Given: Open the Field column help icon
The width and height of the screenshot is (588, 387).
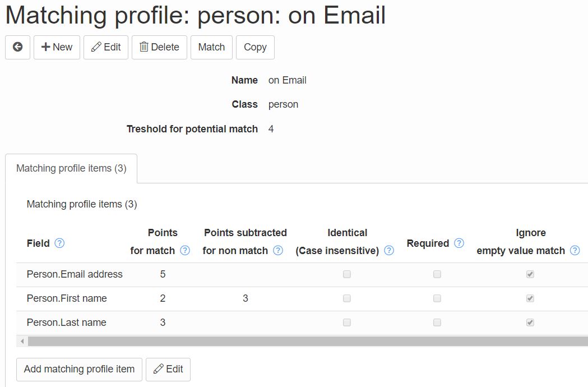Looking at the screenshot, I should coord(59,243).
